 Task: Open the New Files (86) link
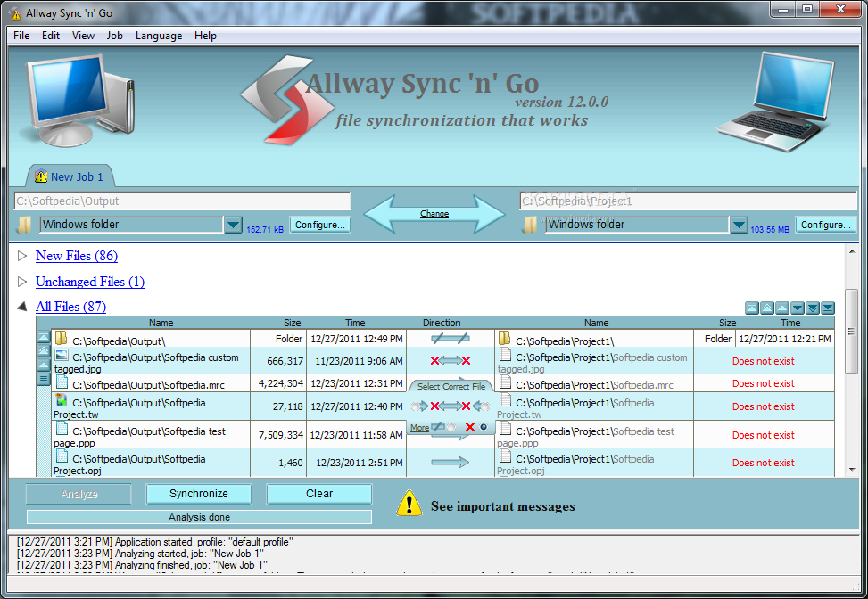coord(77,256)
